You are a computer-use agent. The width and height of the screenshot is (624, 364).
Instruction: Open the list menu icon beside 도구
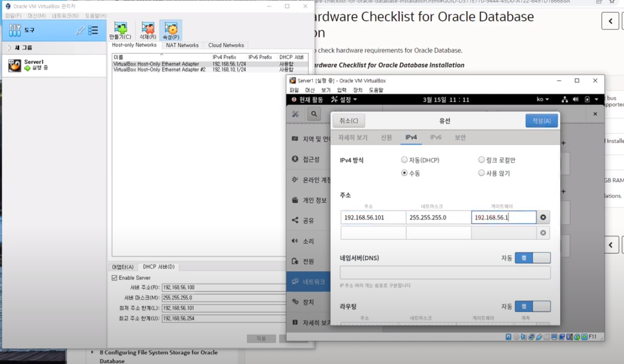pyautogui.click(x=93, y=31)
